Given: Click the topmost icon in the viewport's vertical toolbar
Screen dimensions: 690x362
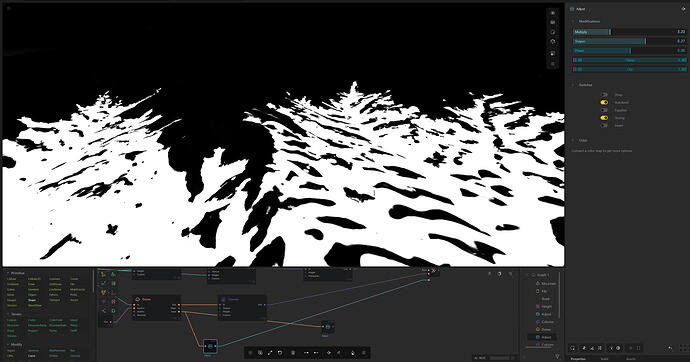Looking at the screenshot, I should pyautogui.click(x=553, y=13).
